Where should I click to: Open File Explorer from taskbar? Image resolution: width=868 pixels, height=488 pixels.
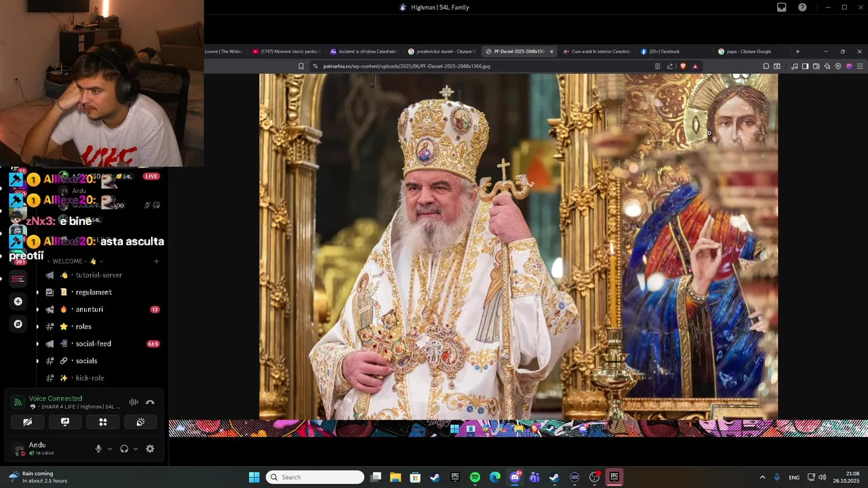(x=395, y=477)
